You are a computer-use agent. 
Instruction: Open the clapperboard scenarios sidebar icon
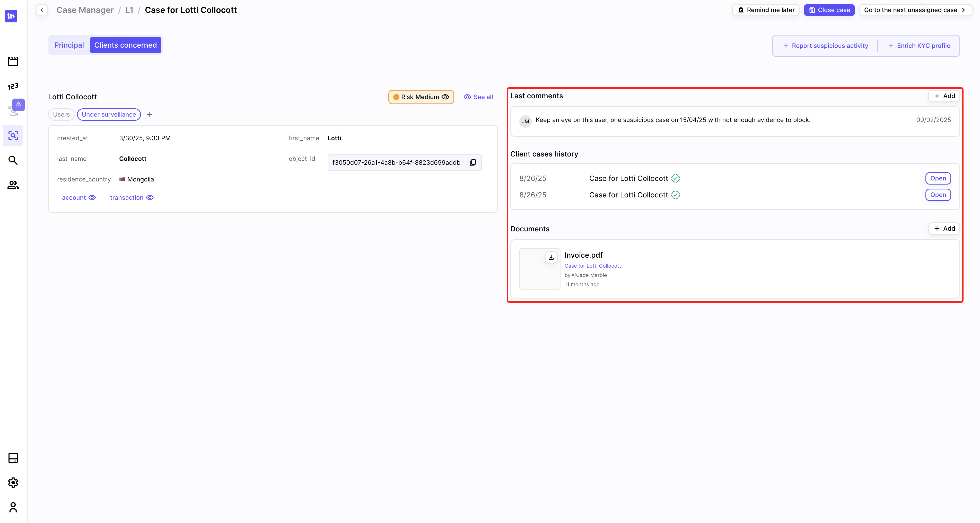[13, 61]
